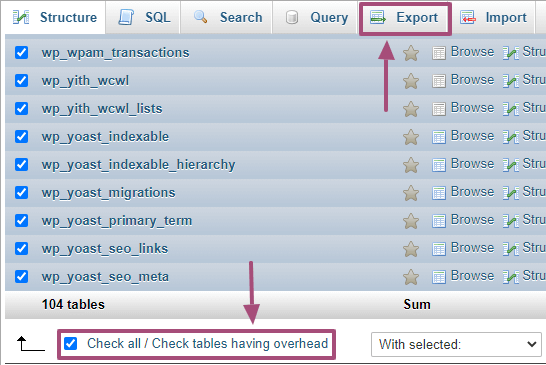The height and width of the screenshot is (365, 546).
Task: Open the wp_yith_wcwl table name
Action: pyautogui.click(x=85, y=81)
